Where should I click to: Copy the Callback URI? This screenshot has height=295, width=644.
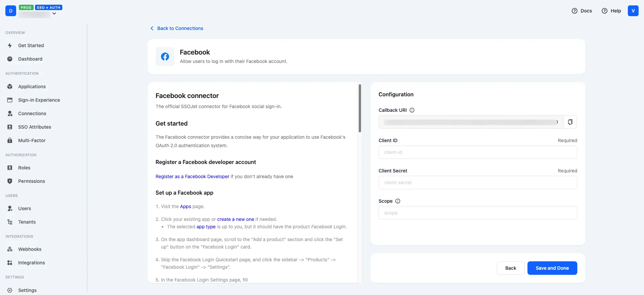click(x=570, y=122)
